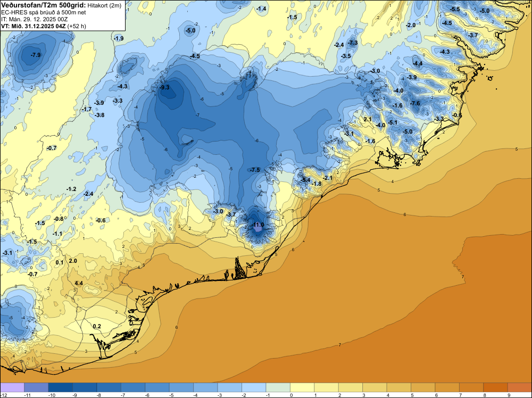The height and width of the screenshot is (398, 532).
Task: Click the orange legend swatch between 7 and 8
Action: pos(471,387)
